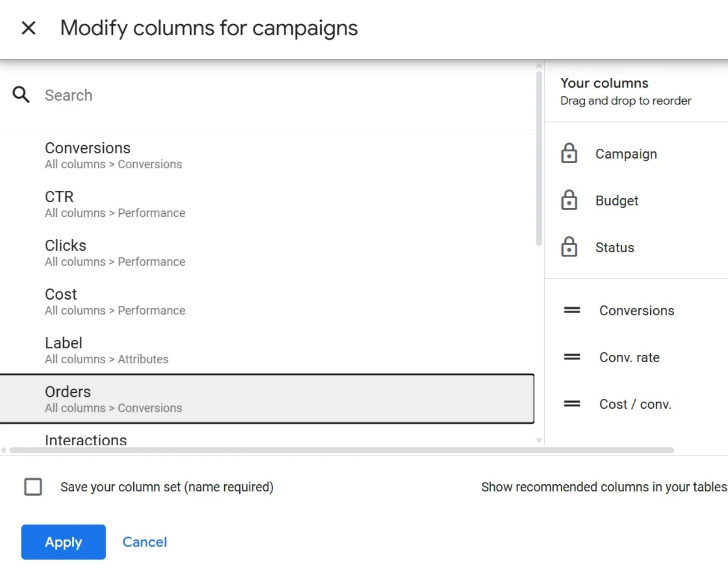Focus the Search columns input field
Viewport: 728px width, 568px height.
coord(287,96)
